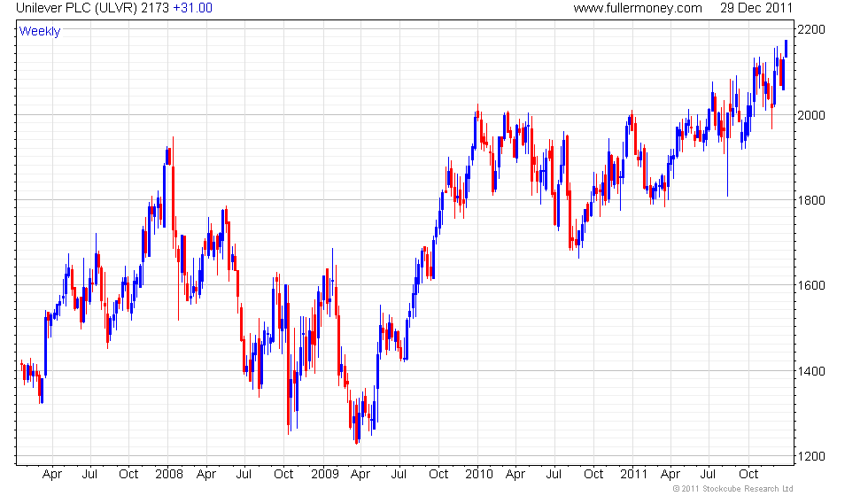Screen dimensions: 868x496
Task: Click the Weekly timeframe label
Action: click(39, 32)
